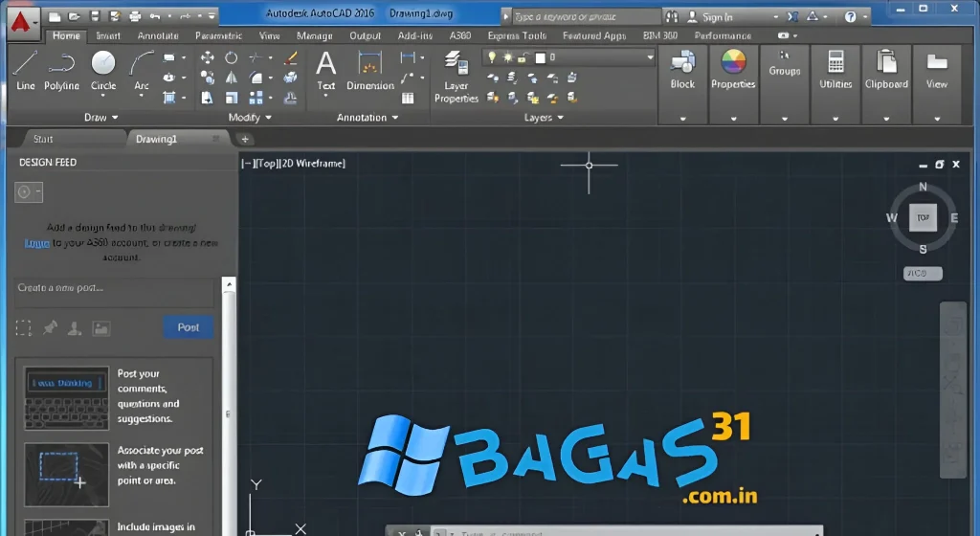This screenshot has height=536, width=980.
Task: Toggle the layer freeze sun icon
Action: tap(507, 57)
